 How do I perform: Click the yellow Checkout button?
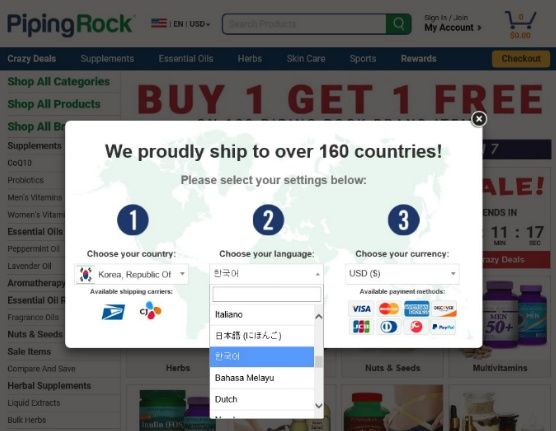click(x=521, y=59)
